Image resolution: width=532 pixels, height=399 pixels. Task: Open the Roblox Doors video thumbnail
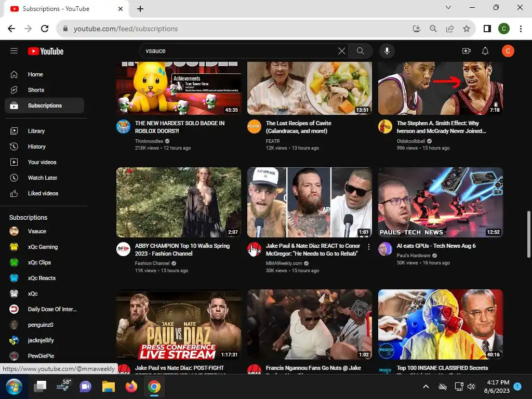point(179,88)
